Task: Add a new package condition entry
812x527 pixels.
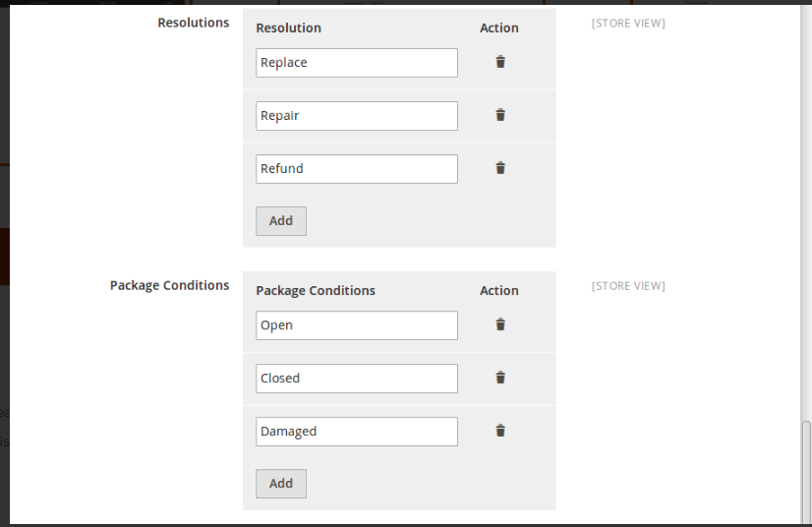Action: pos(281,484)
